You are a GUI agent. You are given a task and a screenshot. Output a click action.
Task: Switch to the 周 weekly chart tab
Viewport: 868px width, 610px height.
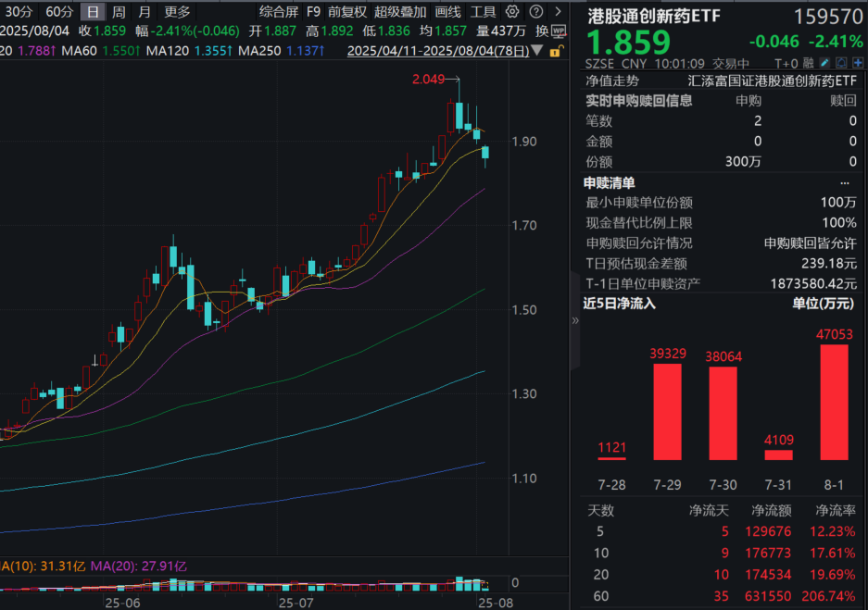click(x=117, y=12)
